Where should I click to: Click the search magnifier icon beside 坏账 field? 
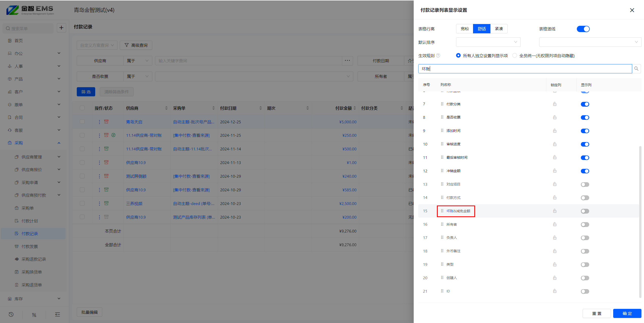[x=636, y=69]
